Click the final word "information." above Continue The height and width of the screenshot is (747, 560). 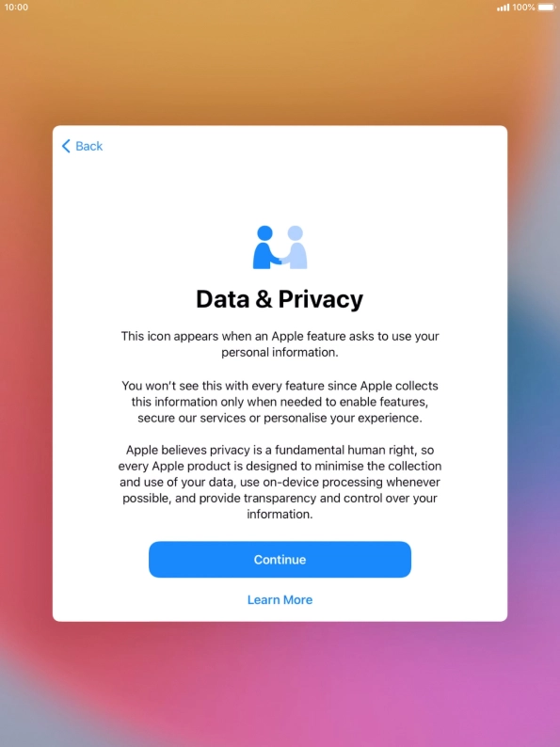click(280, 515)
